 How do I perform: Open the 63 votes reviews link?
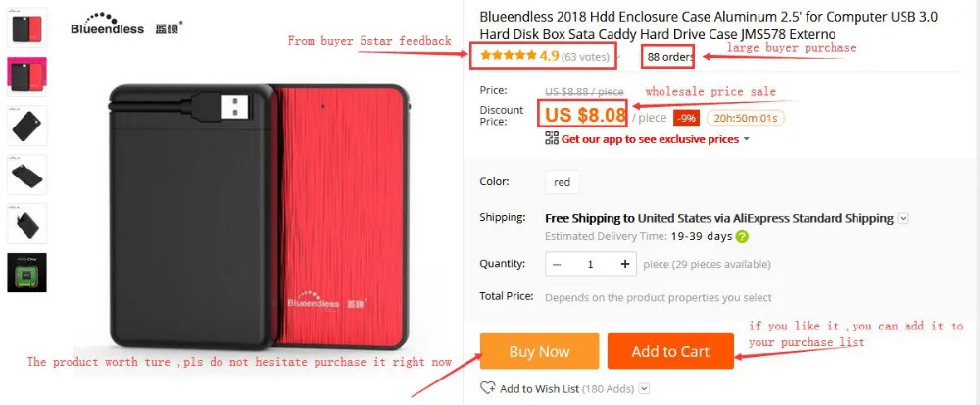(x=585, y=56)
